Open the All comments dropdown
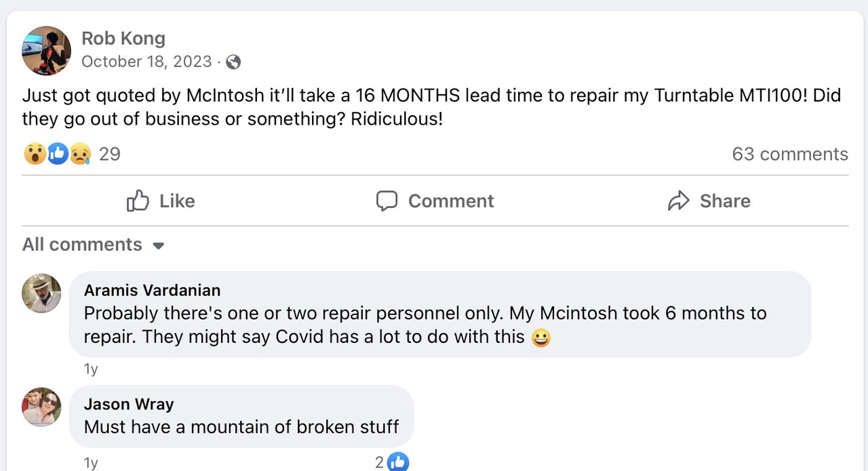This screenshot has width=868, height=471. click(x=82, y=244)
